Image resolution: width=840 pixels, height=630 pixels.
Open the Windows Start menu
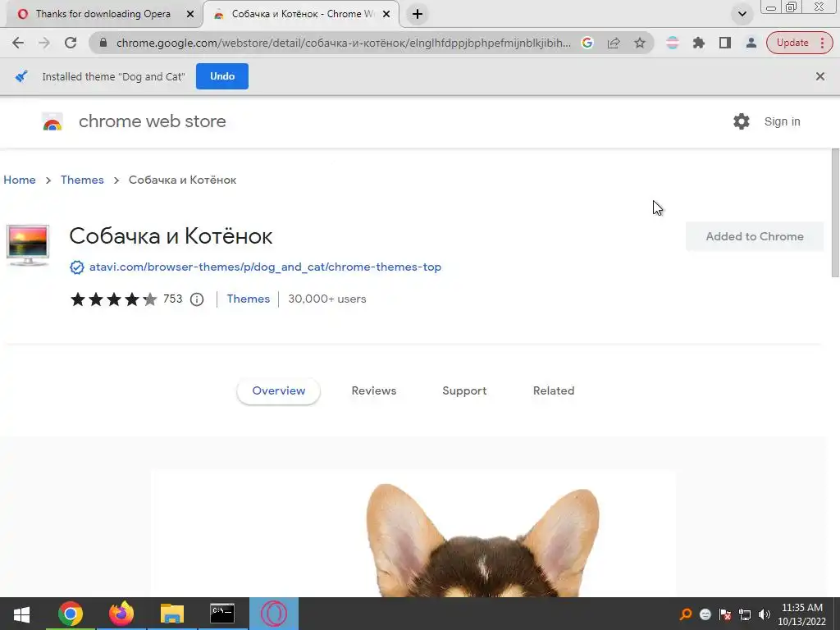pos(21,614)
